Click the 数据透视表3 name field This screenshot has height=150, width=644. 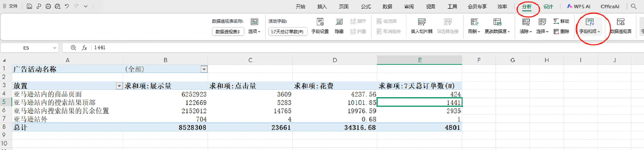click(228, 32)
